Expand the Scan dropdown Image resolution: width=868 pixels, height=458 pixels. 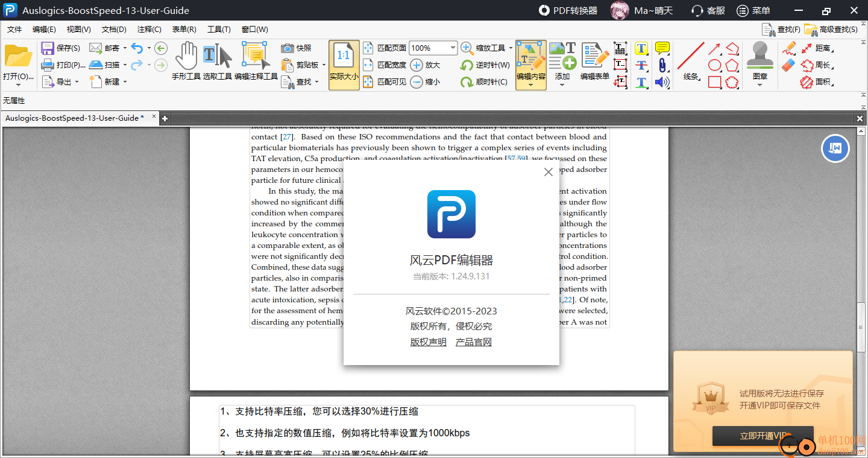pos(125,65)
